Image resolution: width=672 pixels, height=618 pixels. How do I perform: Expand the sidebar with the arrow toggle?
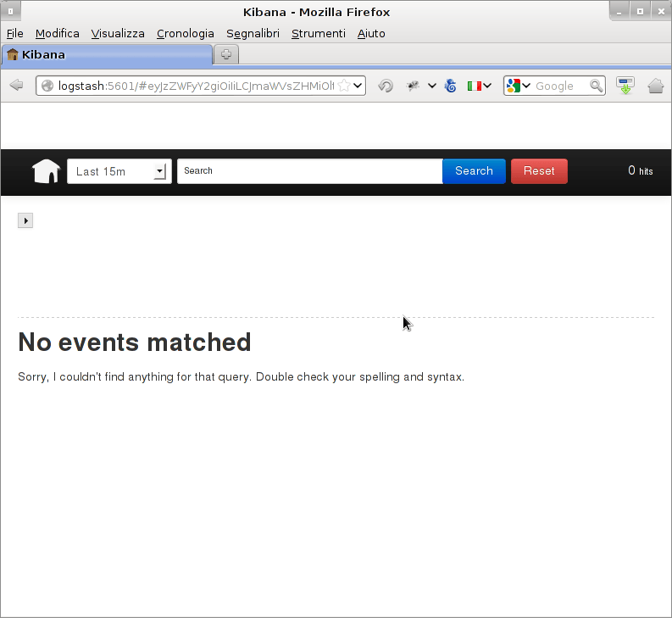pyautogui.click(x=25, y=221)
